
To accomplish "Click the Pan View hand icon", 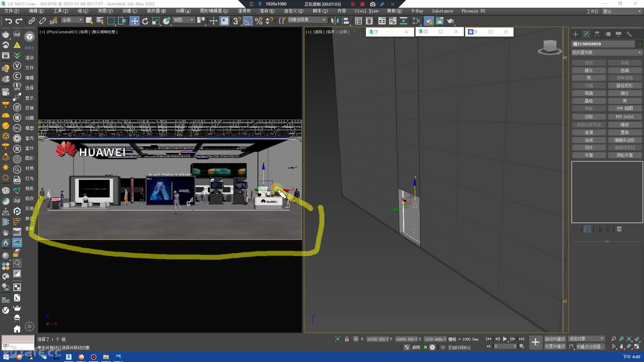I will coord(621,347).
